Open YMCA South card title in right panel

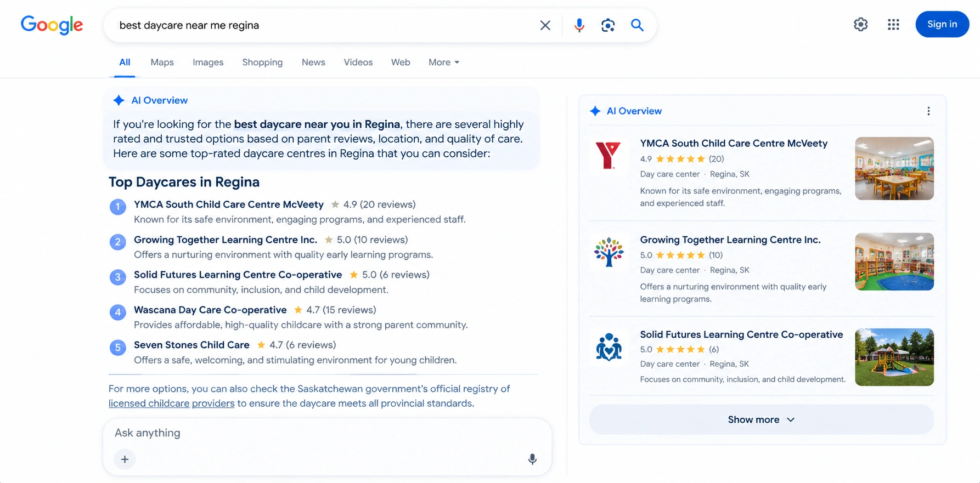point(734,143)
